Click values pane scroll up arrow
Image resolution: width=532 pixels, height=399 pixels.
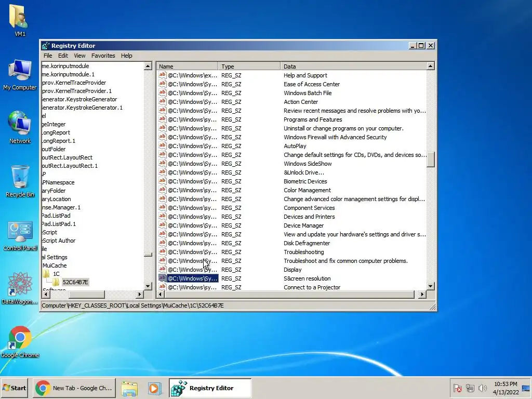(x=431, y=66)
